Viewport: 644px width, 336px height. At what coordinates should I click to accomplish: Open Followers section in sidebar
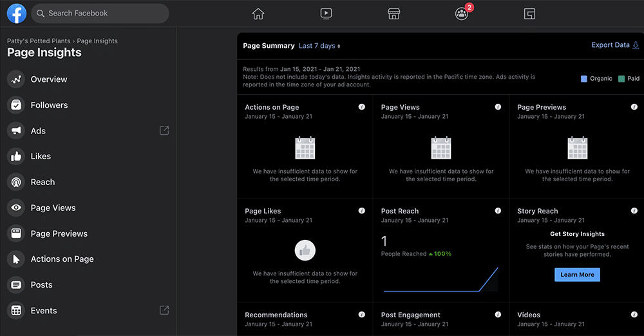pos(49,105)
